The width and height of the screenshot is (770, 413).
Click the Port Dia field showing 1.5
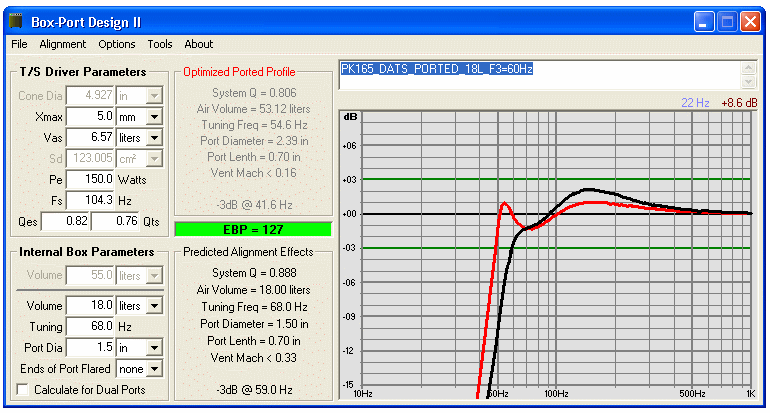90,348
